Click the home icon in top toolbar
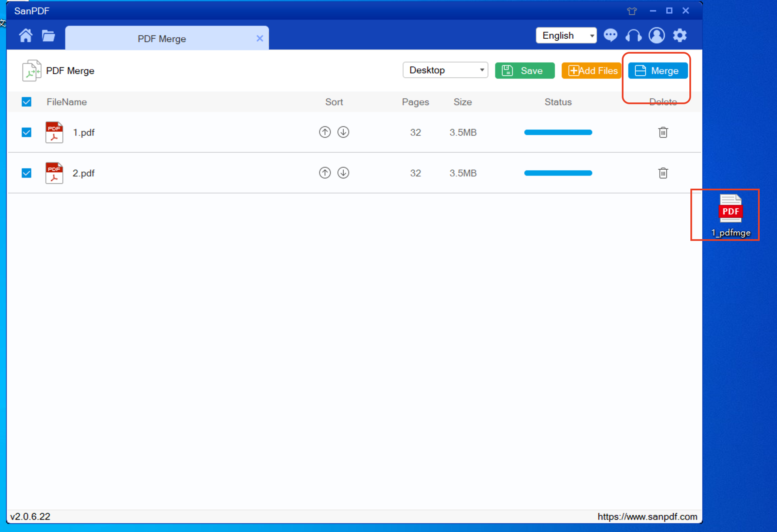The image size is (777, 532). coord(26,36)
